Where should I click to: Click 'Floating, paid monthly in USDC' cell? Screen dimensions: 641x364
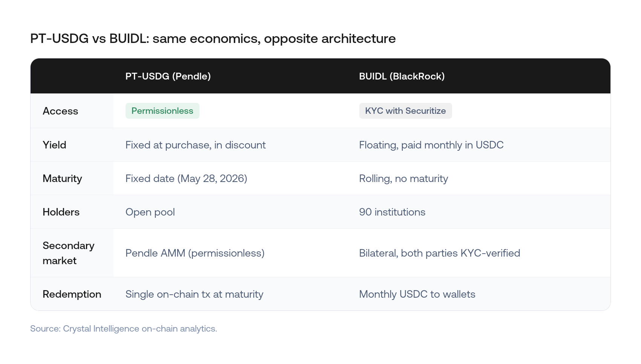(431, 145)
